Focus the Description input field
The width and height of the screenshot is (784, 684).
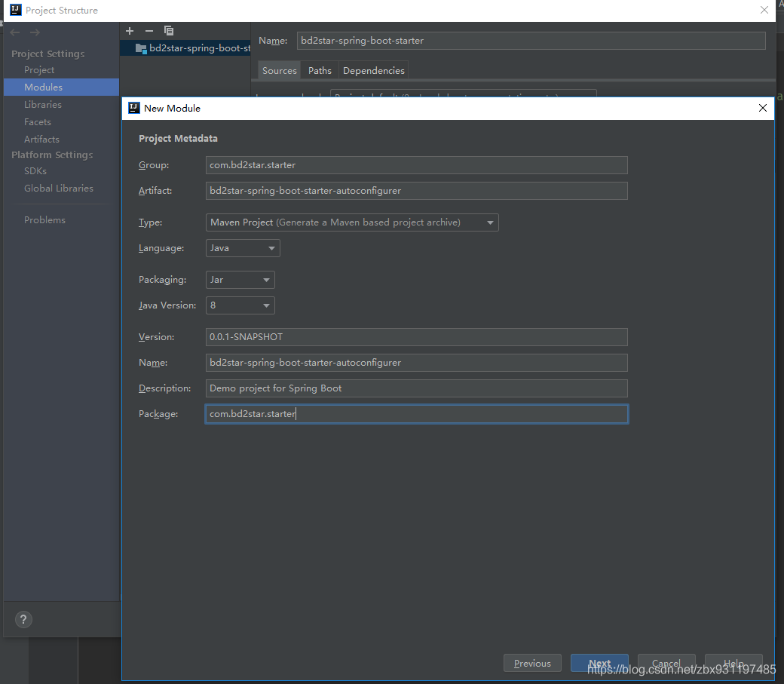[x=416, y=388]
